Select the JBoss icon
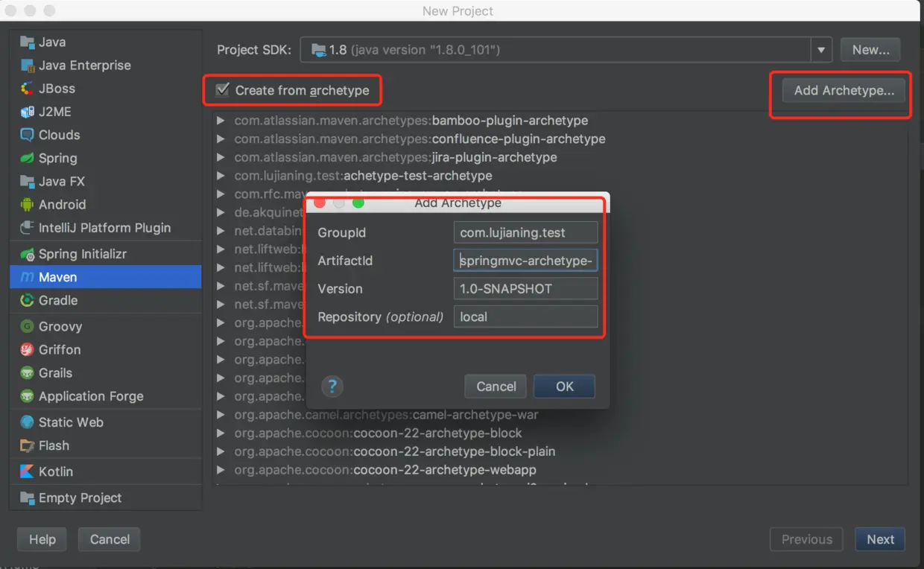This screenshot has width=924, height=569. 28,88
